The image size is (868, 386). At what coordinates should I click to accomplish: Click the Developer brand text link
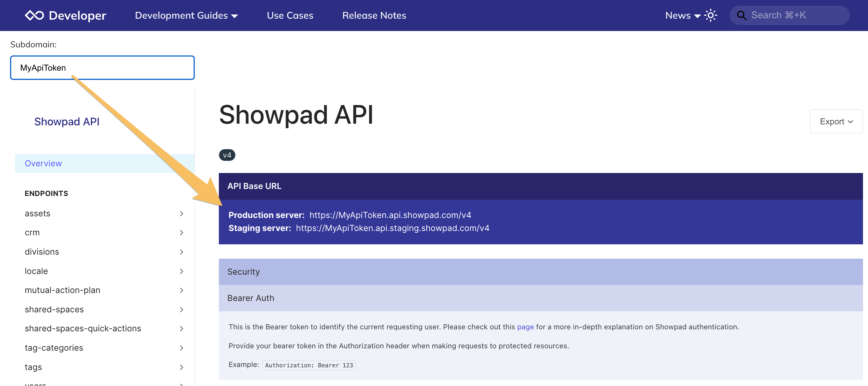tap(78, 16)
